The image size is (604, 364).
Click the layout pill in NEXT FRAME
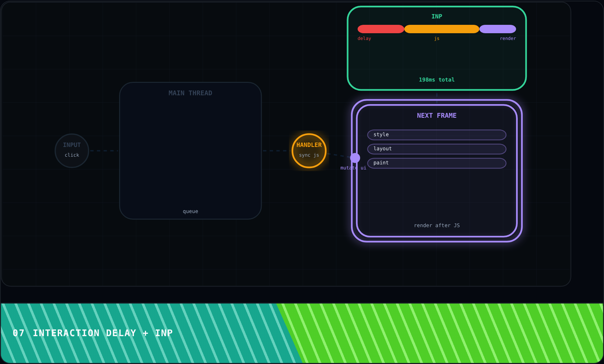[437, 149]
